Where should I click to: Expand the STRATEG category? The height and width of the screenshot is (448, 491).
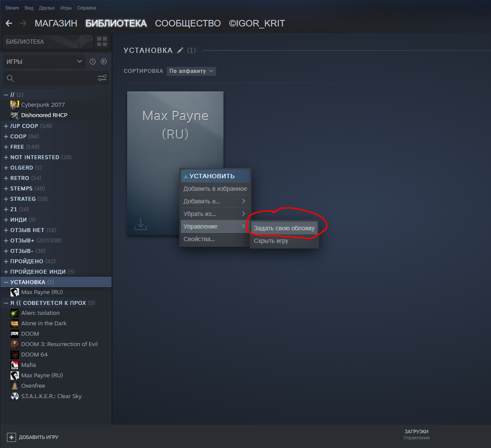tap(6, 199)
